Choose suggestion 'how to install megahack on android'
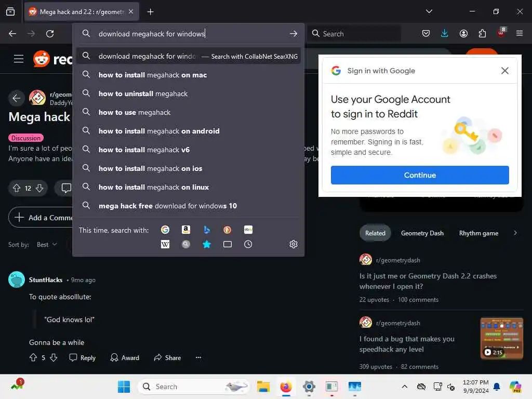 tap(188, 131)
